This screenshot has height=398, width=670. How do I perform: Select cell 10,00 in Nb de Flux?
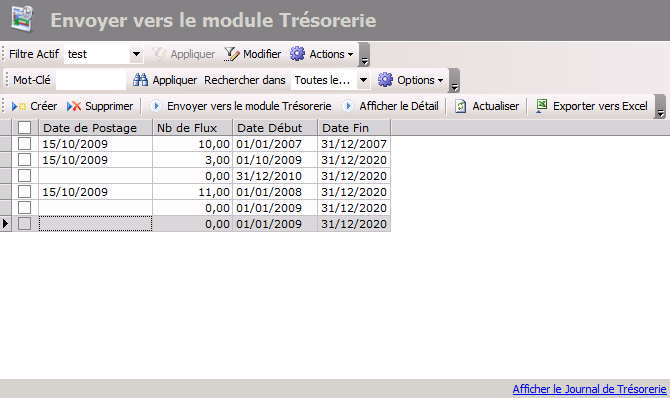coord(193,144)
